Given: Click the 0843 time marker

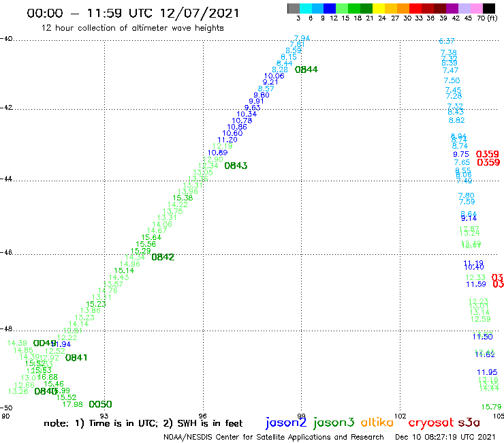Looking at the screenshot, I should 236,166.
